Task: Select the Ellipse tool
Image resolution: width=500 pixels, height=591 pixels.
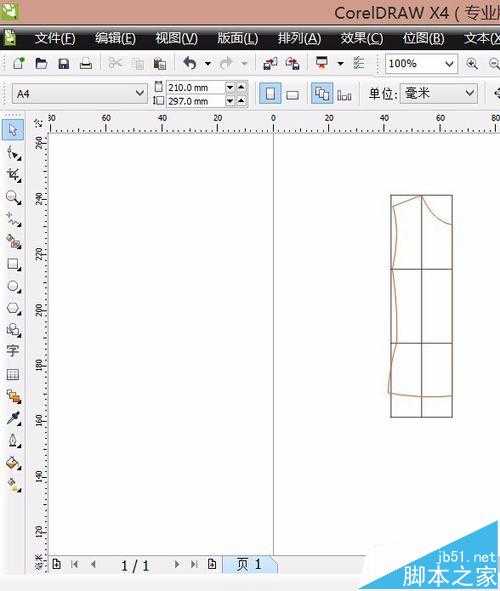Action: pyautogui.click(x=13, y=286)
